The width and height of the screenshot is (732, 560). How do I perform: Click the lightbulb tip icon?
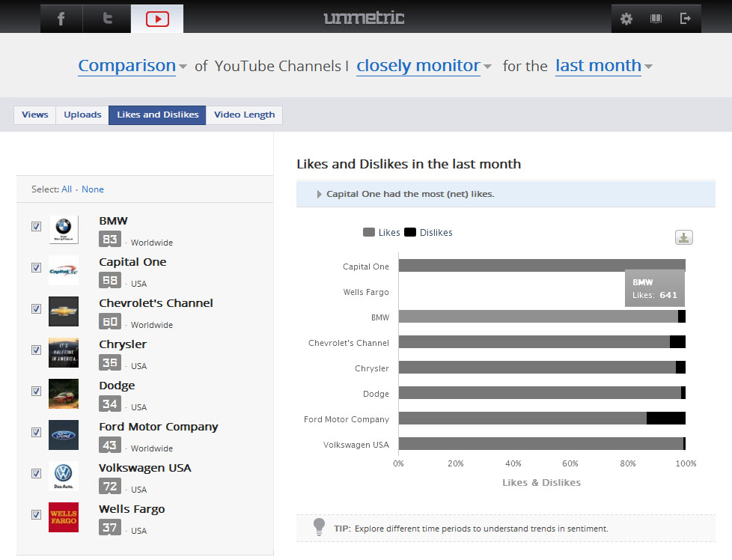(x=320, y=527)
